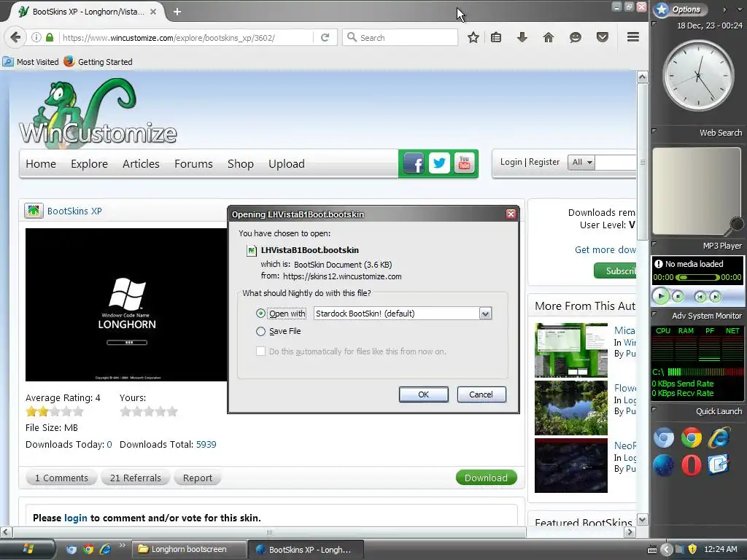Launch the blue globe browser in Quick Launch
Screen dimensions: 747x560
pos(664,465)
